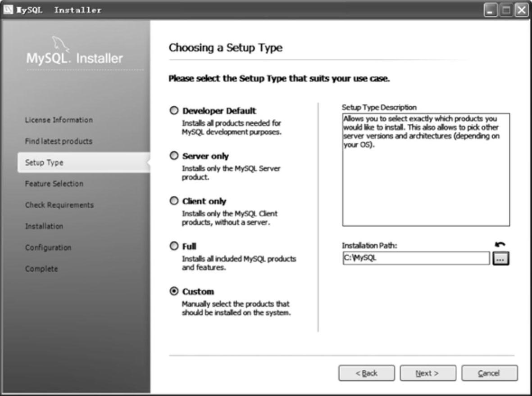Click the "Setup Type Description" label
This screenshot has width=532, height=396.
click(x=379, y=108)
